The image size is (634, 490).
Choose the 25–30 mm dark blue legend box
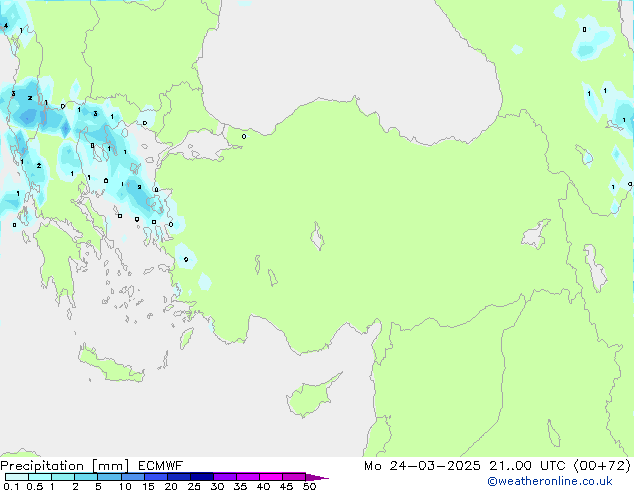201,477
